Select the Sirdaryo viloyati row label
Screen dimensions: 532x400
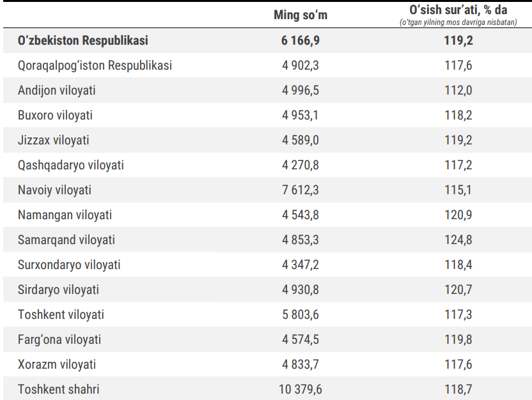click(59, 289)
